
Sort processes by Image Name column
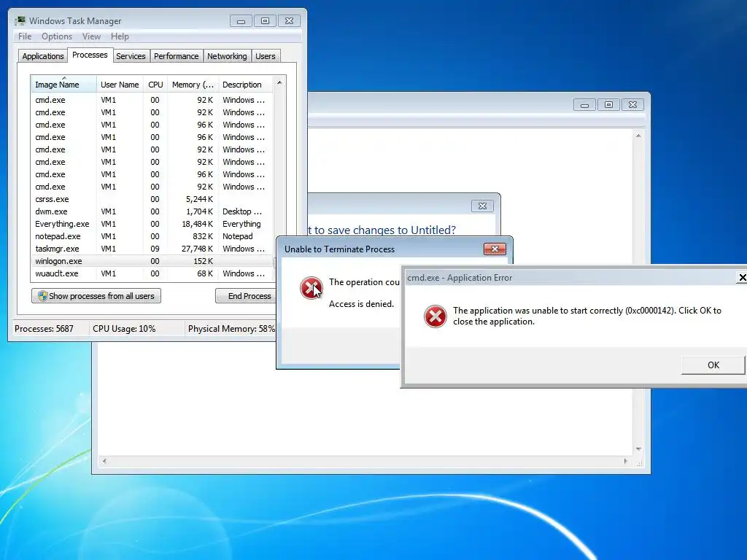63,85
